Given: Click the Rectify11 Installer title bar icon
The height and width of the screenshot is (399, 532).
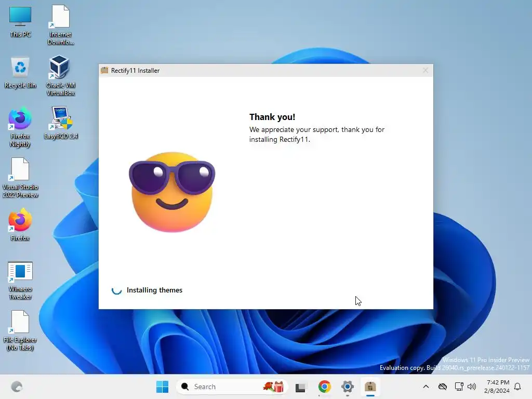Looking at the screenshot, I should (104, 70).
